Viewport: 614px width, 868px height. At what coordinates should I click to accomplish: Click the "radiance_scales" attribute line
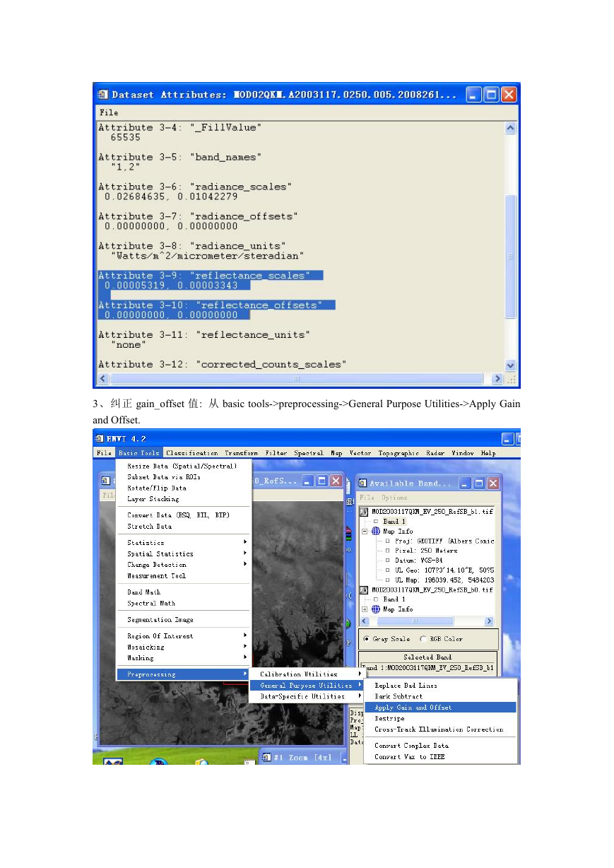[195, 187]
